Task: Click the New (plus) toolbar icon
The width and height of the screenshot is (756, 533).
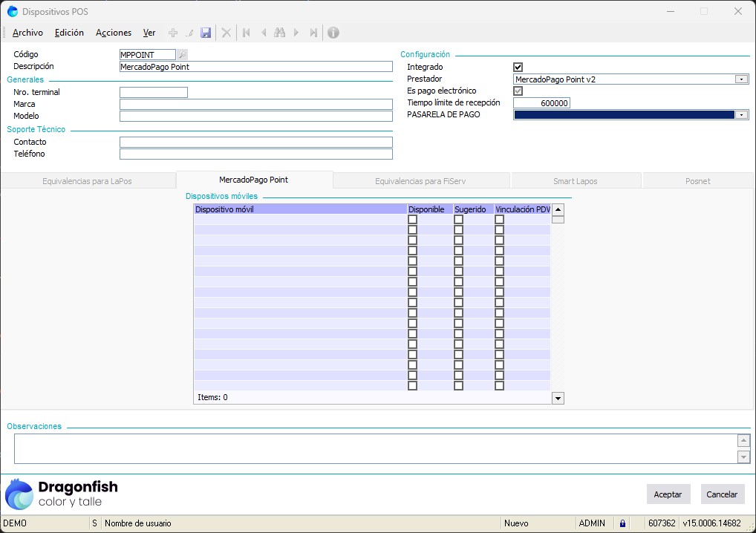Action: [173, 33]
